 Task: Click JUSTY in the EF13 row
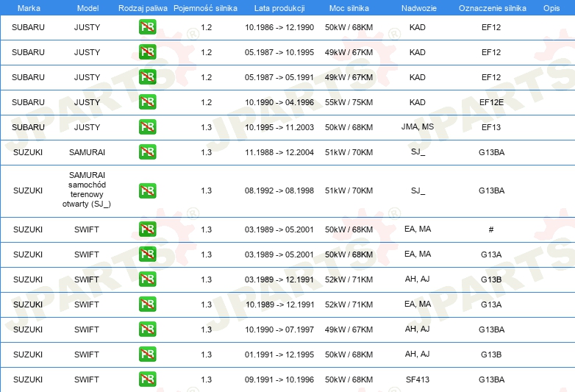(x=87, y=127)
